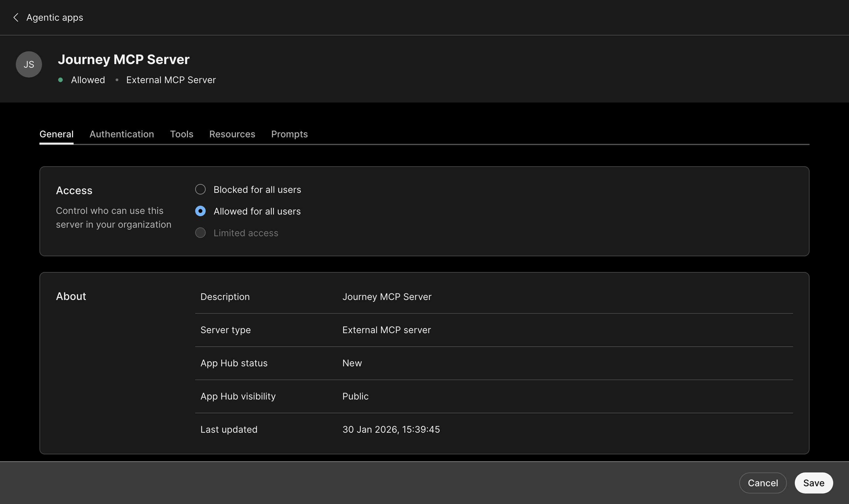This screenshot has width=849, height=504.
Task: Click the Cancel button
Action: tap(762, 483)
